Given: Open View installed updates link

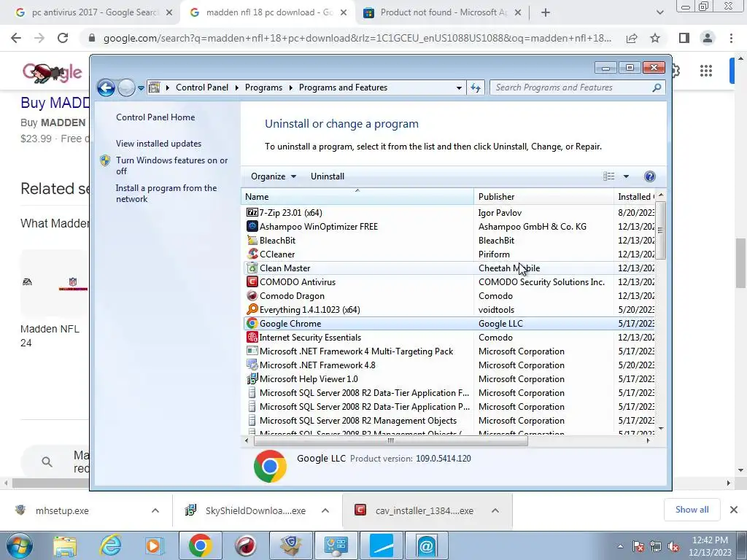Looking at the screenshot, I should pyautogui.click(x=158, y=144).
